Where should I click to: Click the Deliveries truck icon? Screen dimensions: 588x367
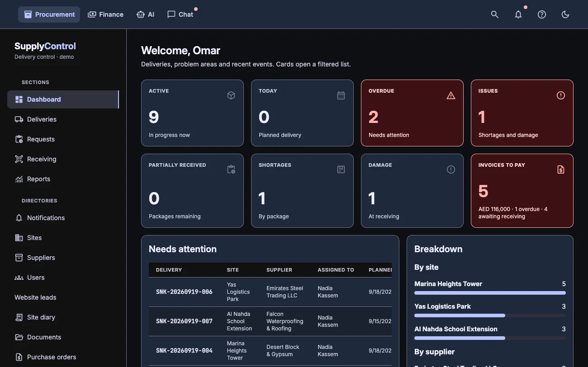click(x=19, y=119)
